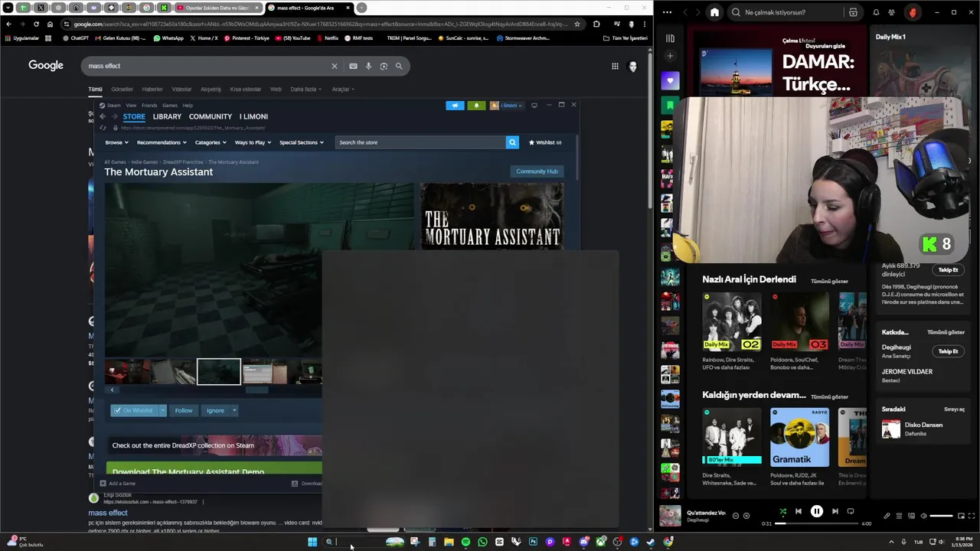Viewport: 980px width, 551px height.
Task: Expand Steam Ways to Play dropdown
Action: [253, 142]
